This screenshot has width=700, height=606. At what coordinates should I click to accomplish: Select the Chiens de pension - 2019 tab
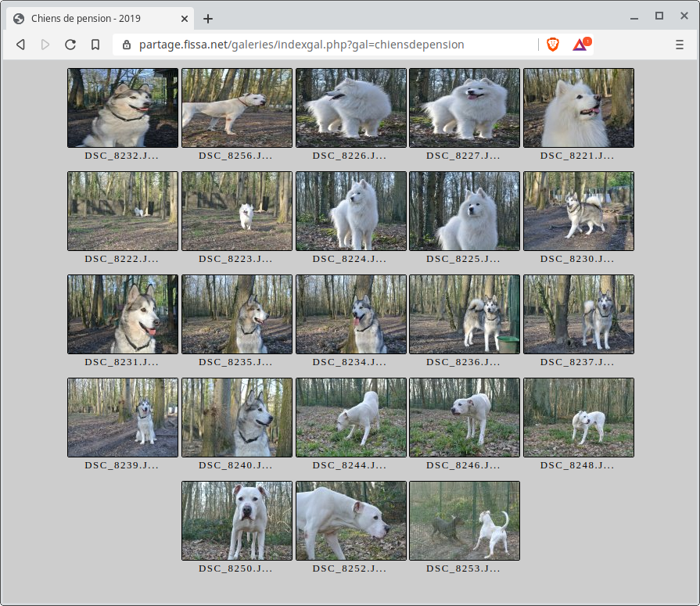click(100, 18)
